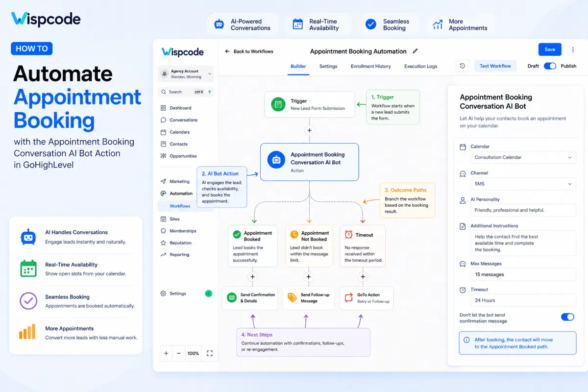Image resolution: width=588 pixels, height=392 pixels.
Task: Open Reporting in the sidebar
Action: [x=175, y=255]
